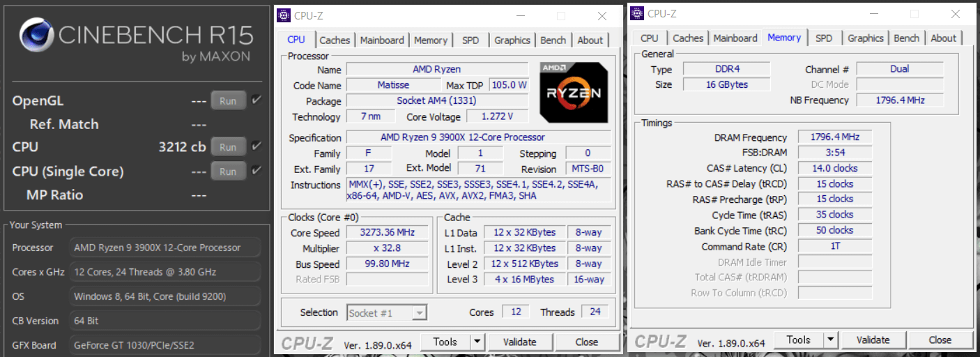This screenshot has height=357, width=980.
Task: Select the CPU tab in left CPU-Z window
Action: [x=296, y=40]
